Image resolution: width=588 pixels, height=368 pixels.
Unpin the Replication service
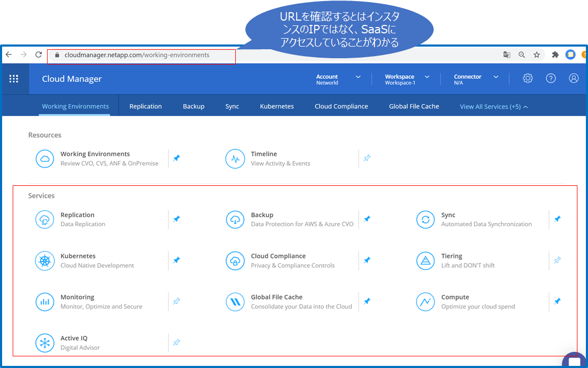tap(177, 219)
